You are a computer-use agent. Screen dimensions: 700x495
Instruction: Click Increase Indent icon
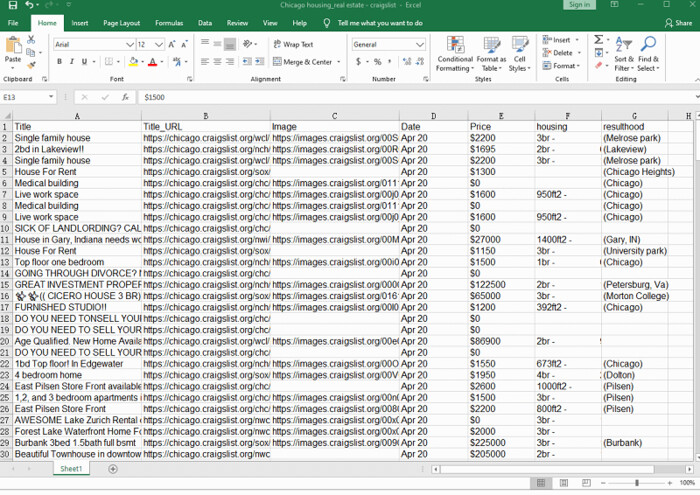point(259,62)
